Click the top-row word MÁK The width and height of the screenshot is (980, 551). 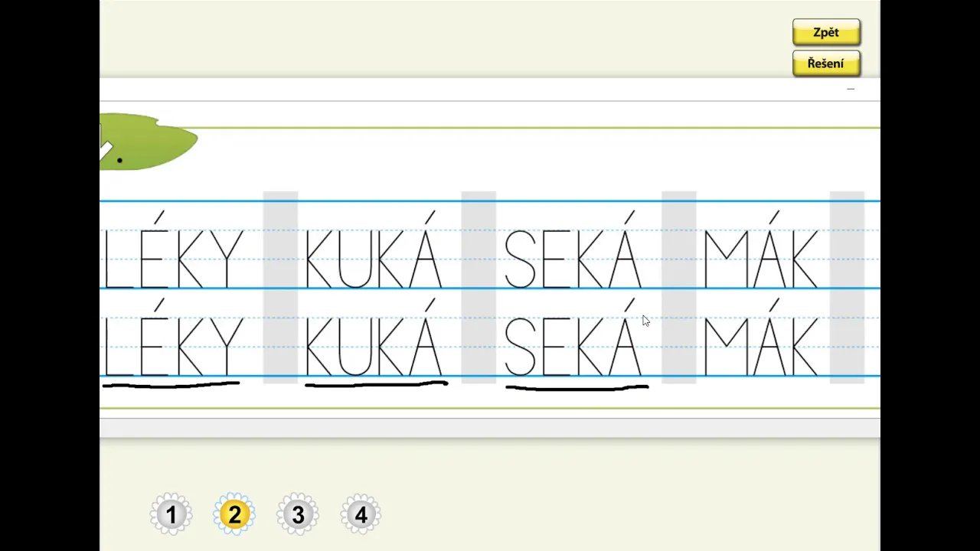tap(761, 249)
